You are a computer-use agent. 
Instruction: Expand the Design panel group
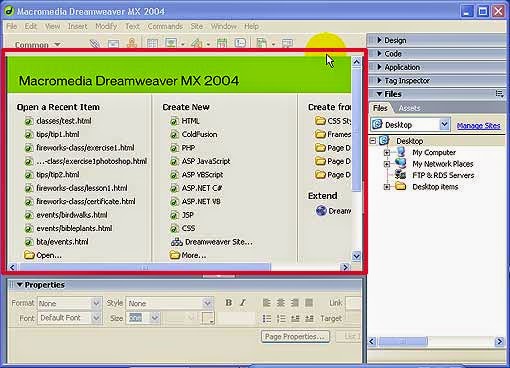click(x=379, y=40)
